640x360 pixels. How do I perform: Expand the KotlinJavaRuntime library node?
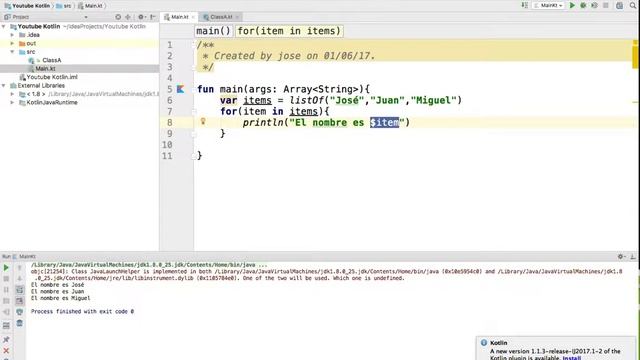(x=12, y=102)
